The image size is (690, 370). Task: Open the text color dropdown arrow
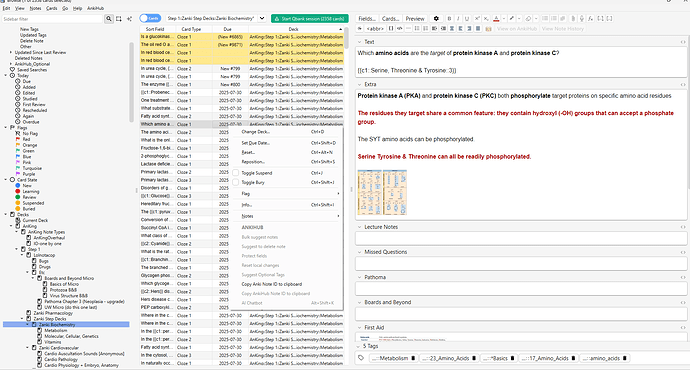[x=504, y=18]
